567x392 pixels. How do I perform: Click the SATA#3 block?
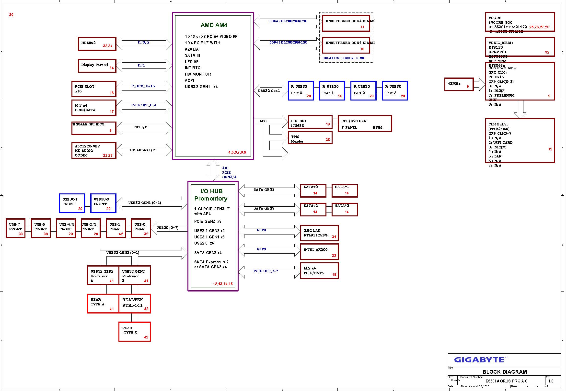[x=345, y=210]
